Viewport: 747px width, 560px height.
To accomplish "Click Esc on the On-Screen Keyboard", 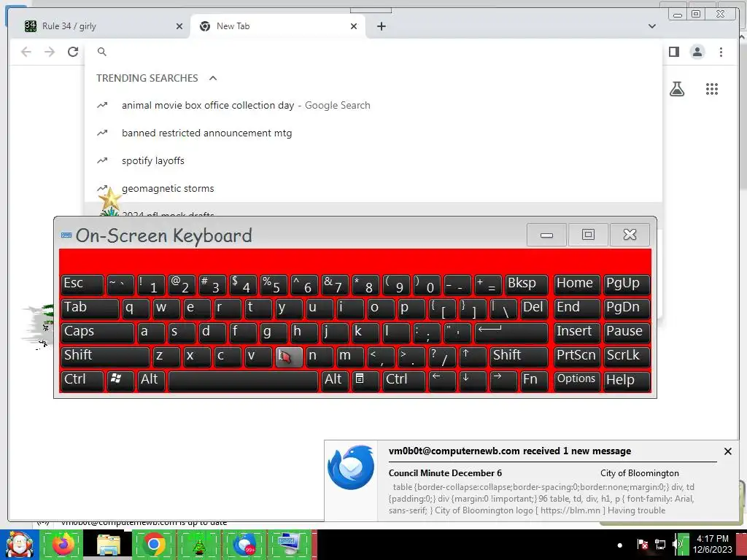I will [x=82, y=284].
